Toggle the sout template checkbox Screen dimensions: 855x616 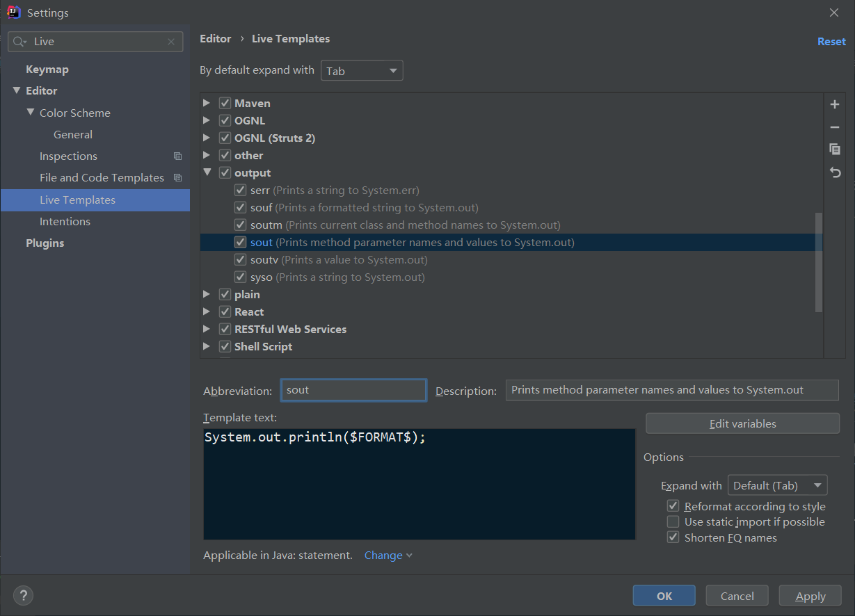point(240,243)
